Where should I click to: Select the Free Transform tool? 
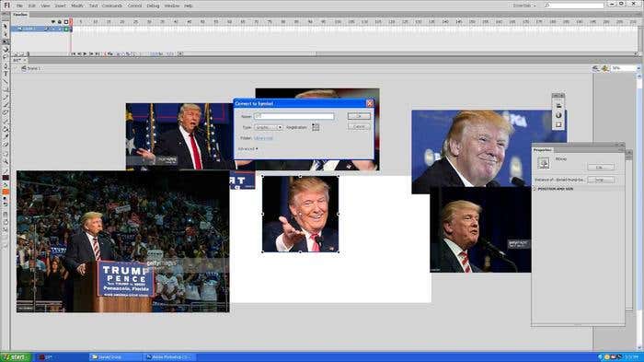6,41
